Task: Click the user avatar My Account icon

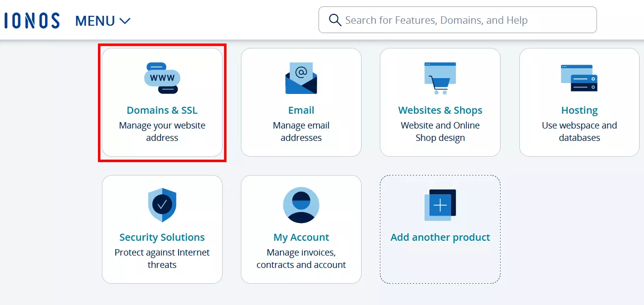Action: click(301, 205)
